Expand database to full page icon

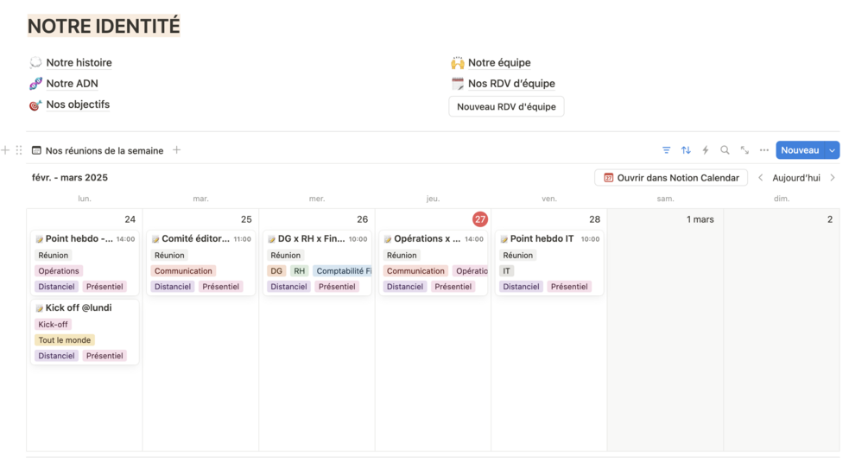pyautogui.click(x=744, y=150)
